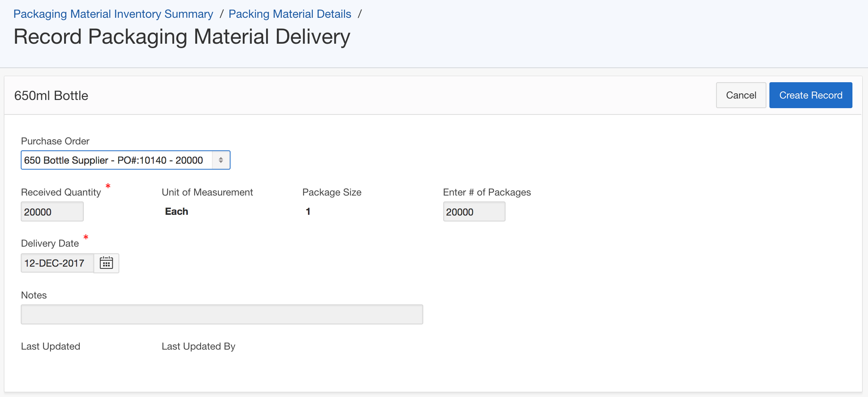Open the Delivery Date calendar picker
Viewport: 868px width, 397px height.
[106, 263]
